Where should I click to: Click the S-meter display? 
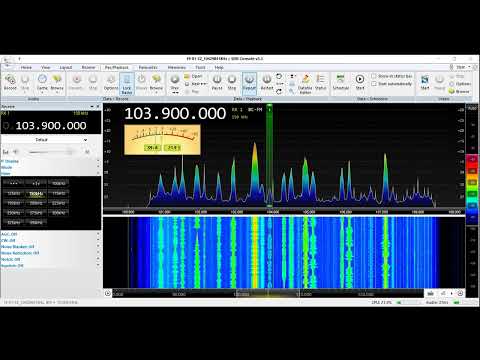(x=162, y=140)
